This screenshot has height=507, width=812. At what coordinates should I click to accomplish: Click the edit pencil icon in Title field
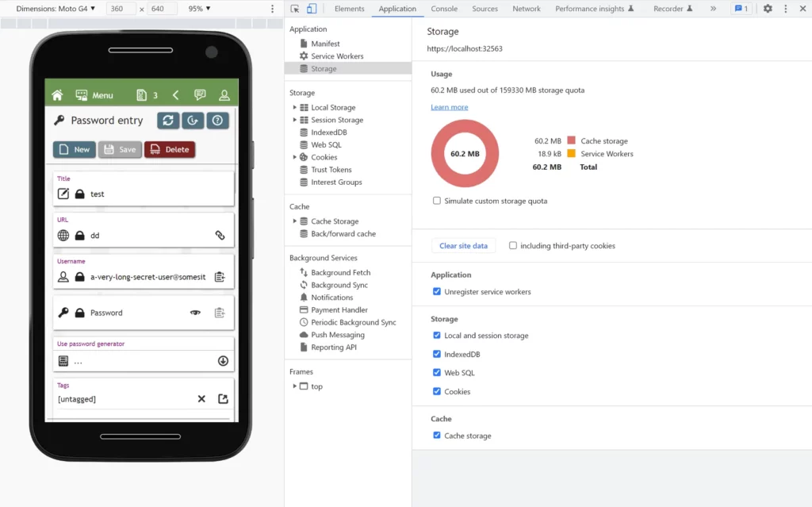63,194
